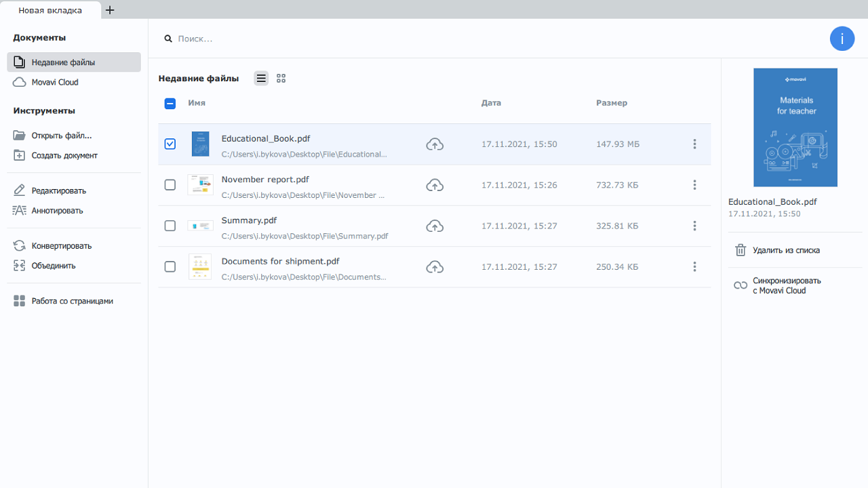This screenshot has width=868, height=488.
Task: Select Аннотировать tool
Action: pos(74,210)
